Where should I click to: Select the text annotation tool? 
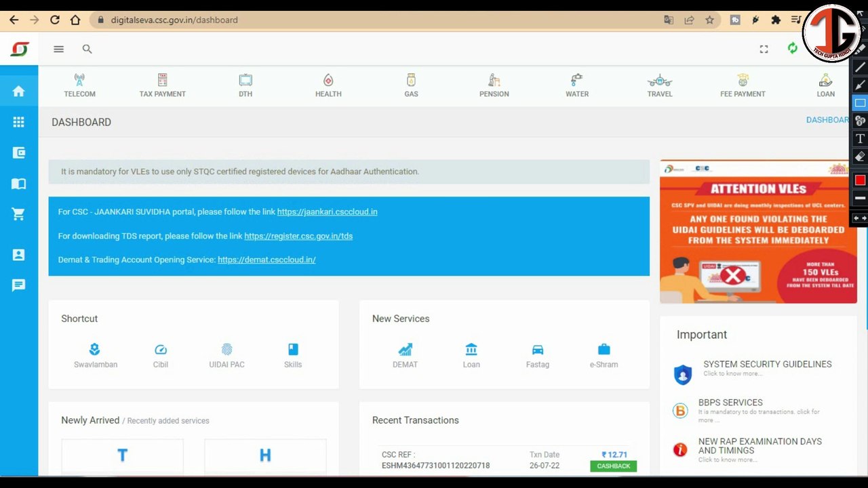pos(860,138)
